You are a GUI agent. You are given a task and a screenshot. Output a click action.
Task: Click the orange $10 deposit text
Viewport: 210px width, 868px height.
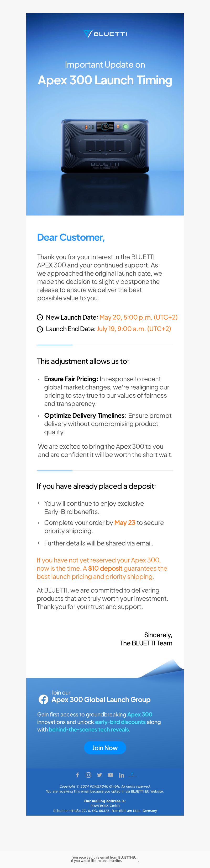pos(105,568)
